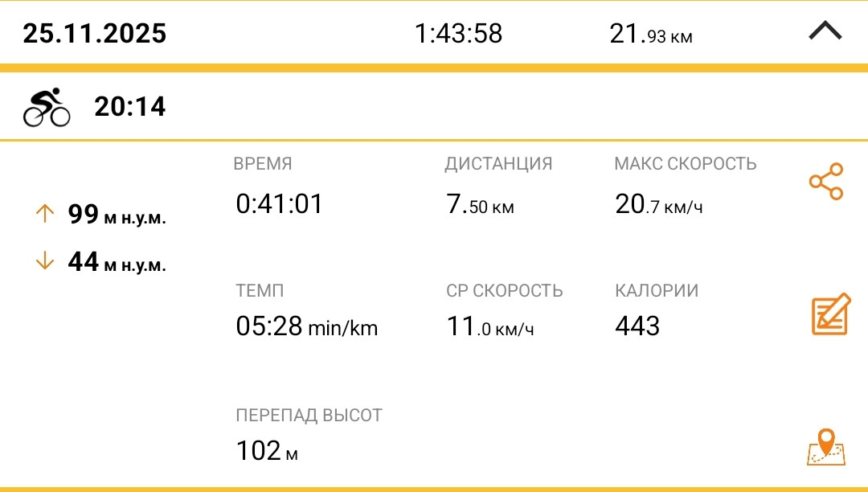Screen dimensions: 868x492
Task: Select the 25.11.2025 date header
Action: [95, 33]
